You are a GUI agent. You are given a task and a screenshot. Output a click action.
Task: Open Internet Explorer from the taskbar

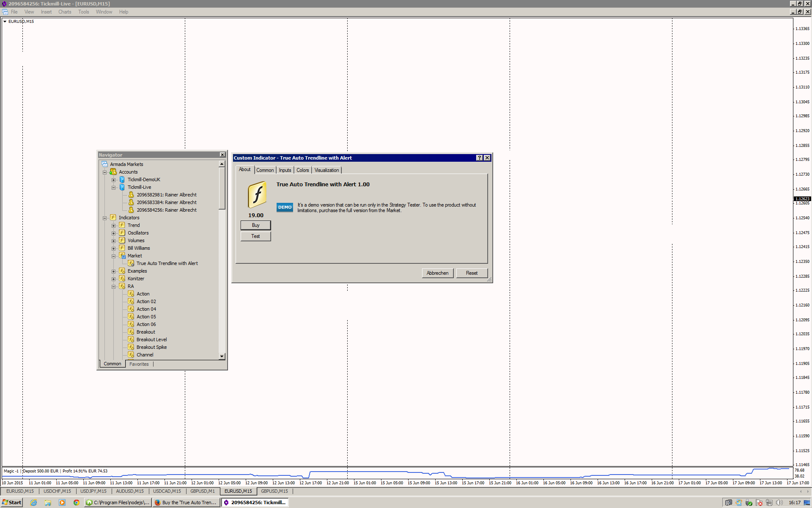[x=34, y=502]
